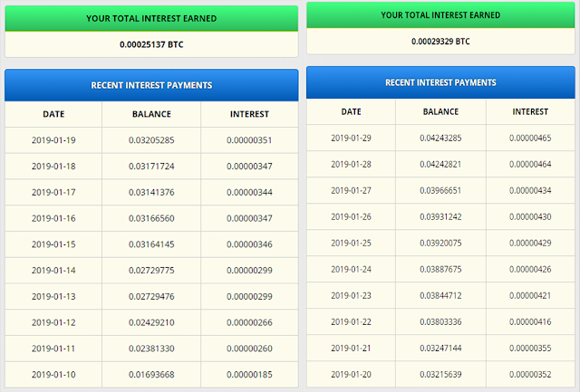Click balance 0.02429210
Viewport: 580px width, 392px height.
click(151, 322)
